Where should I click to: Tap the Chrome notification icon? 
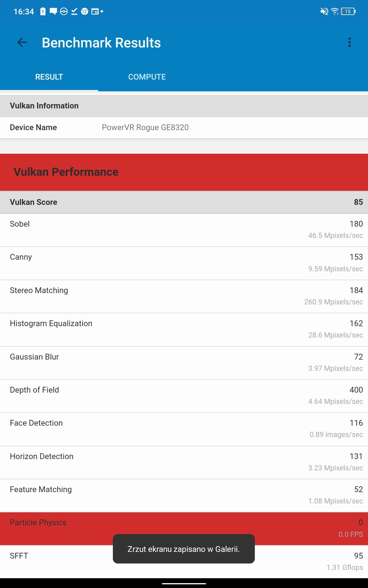pos(85,12)
